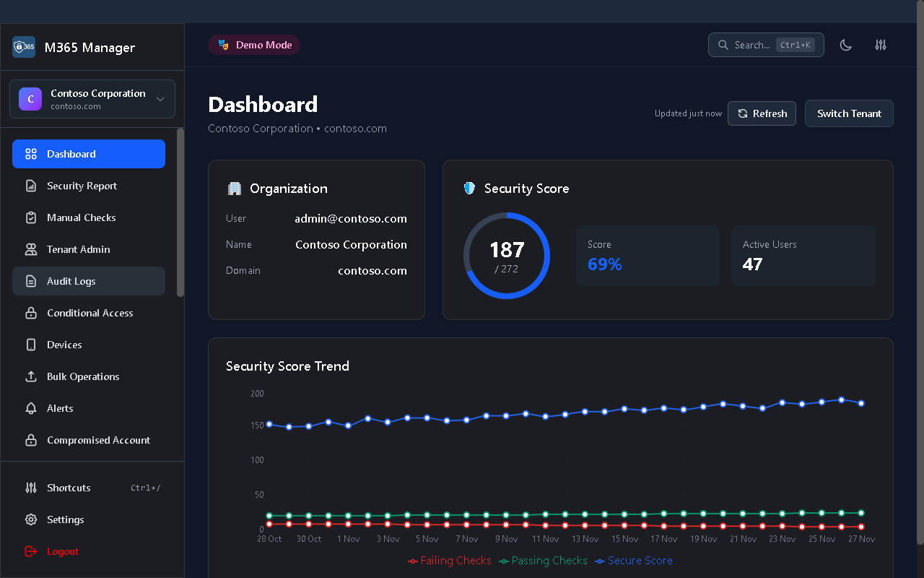Open the Alerts bell icon

[x=30, y=408]
